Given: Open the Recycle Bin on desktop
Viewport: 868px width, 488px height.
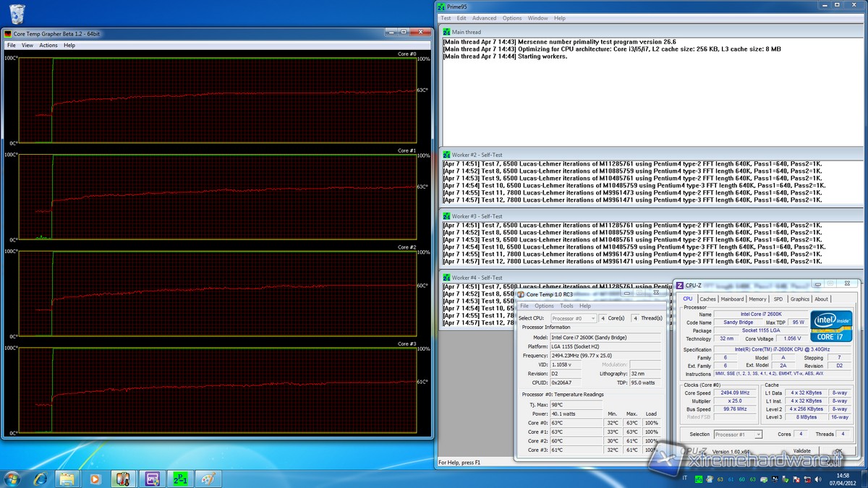Looking at the screenshot, I should [x=17, y=12].
